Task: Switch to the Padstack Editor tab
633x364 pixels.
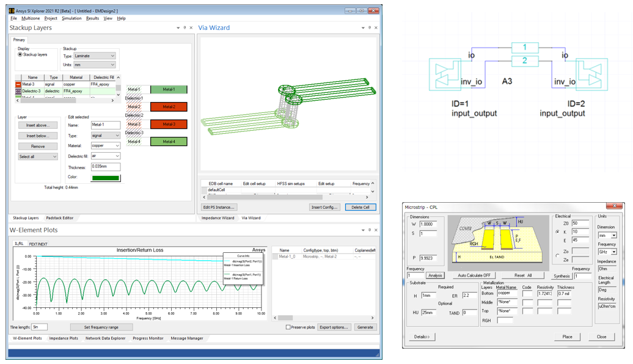Action: point(60,218)
